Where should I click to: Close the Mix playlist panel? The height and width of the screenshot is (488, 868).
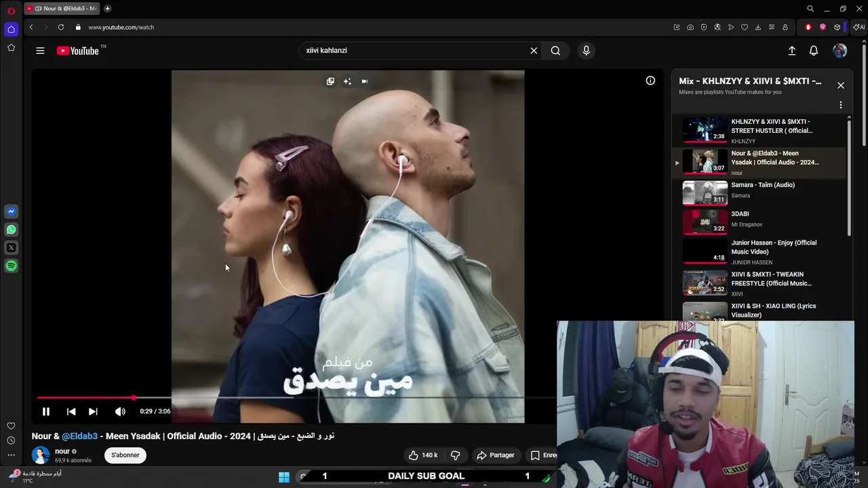[840, 85]
